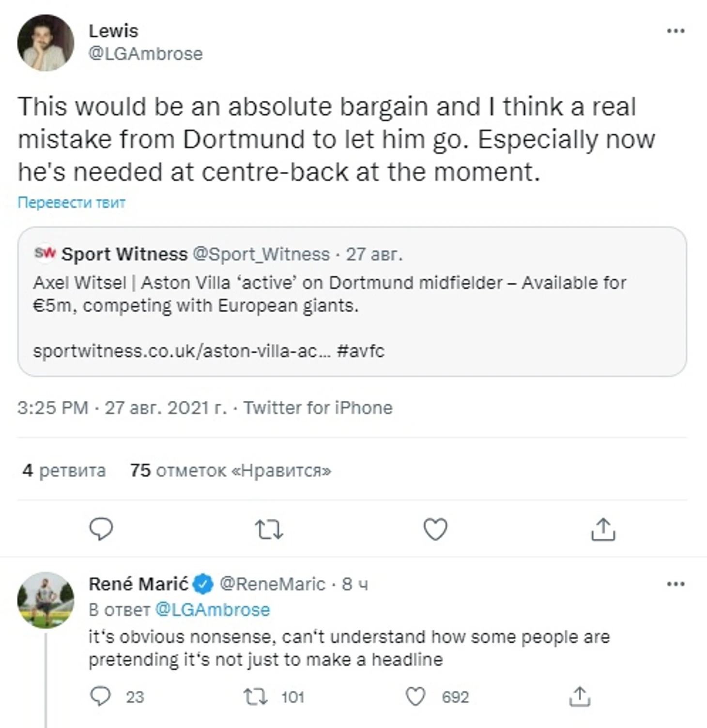The width and height of the screenshot is (707, 728).
Task: Retweet Lewis's tweet about Dortmund
Action: click(269, 529)
